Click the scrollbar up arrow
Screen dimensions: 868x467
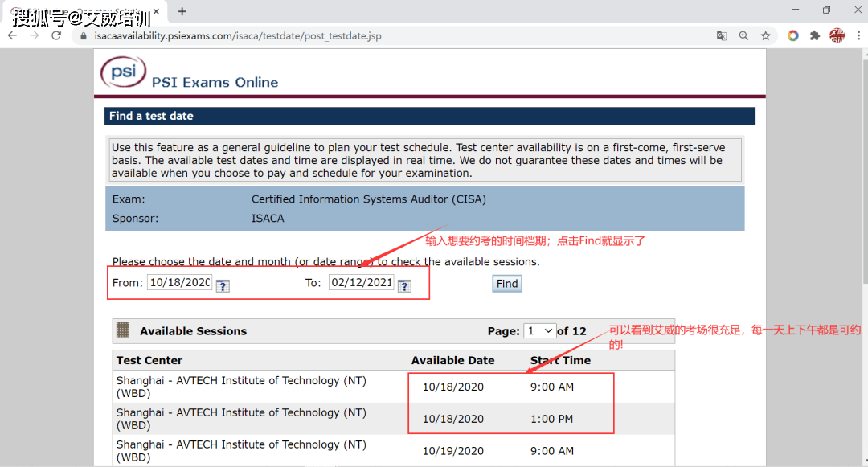pyautogui.click(x=864, y=54)
